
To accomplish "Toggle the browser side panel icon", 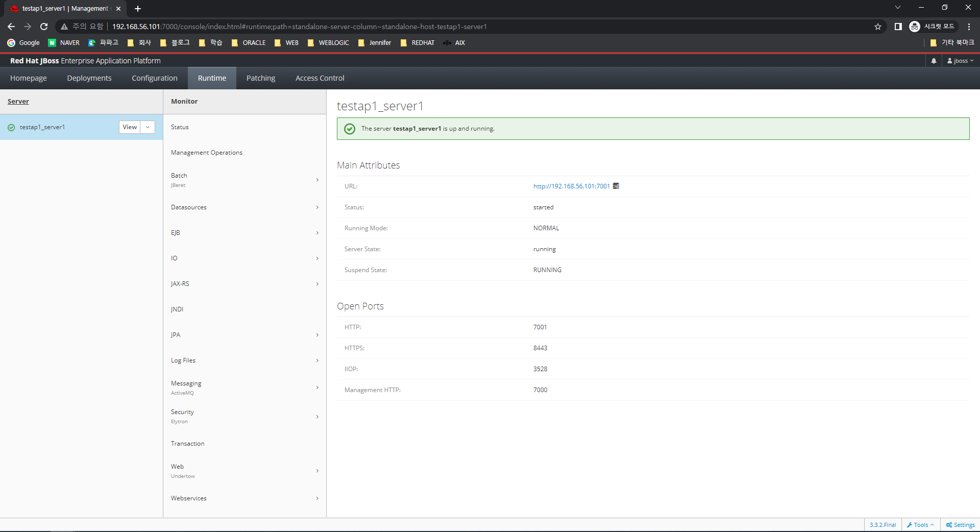I will click(898, 27).
